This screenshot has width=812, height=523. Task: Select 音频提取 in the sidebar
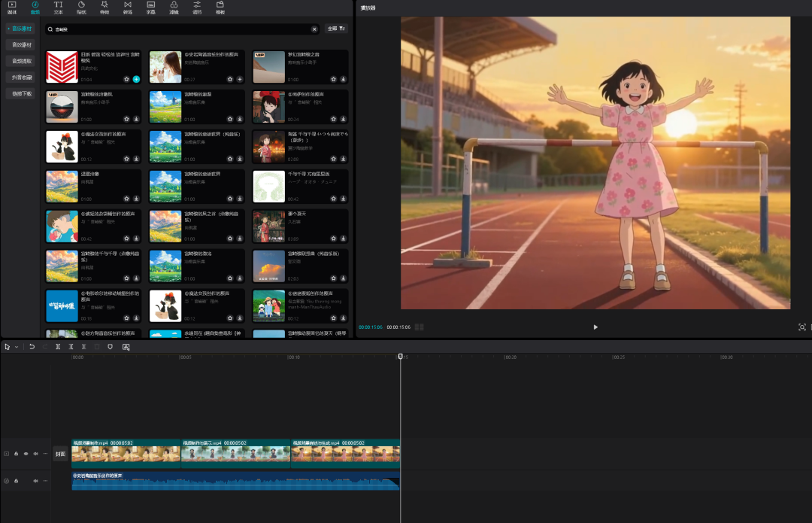[x=21, y=61]
